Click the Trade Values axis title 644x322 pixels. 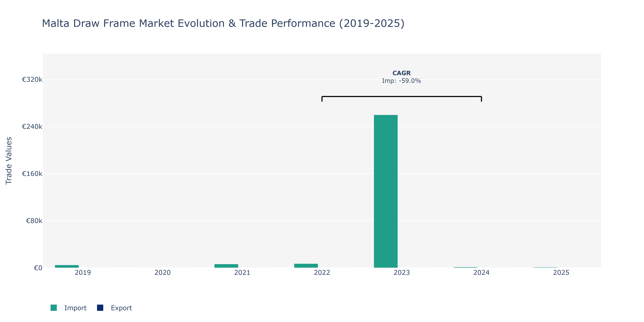[x=9, y=160]
